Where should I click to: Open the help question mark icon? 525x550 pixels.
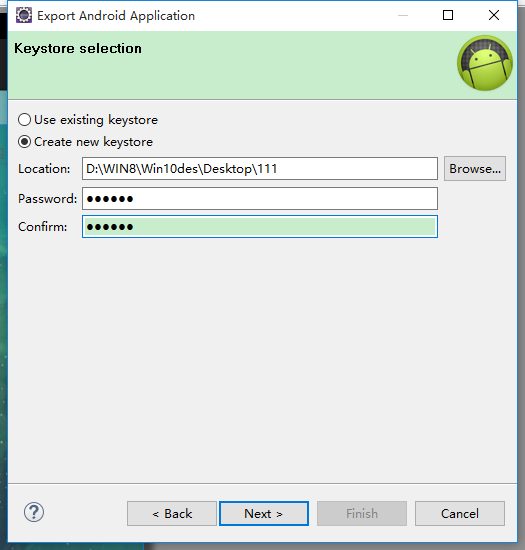34,512
